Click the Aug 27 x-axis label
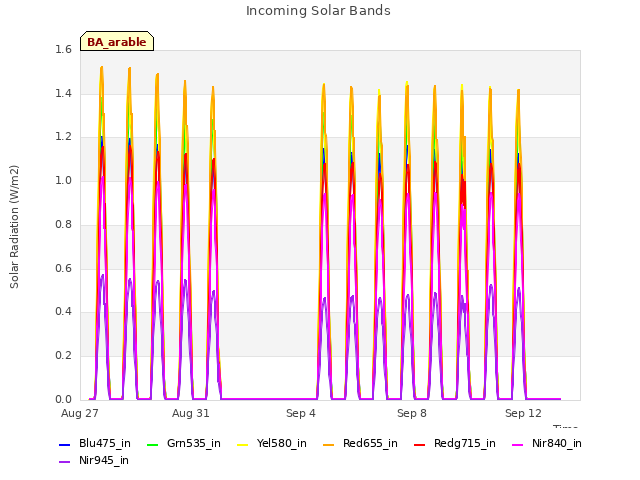Viewport: 640px width, 480px height. (x=80, y=413)
